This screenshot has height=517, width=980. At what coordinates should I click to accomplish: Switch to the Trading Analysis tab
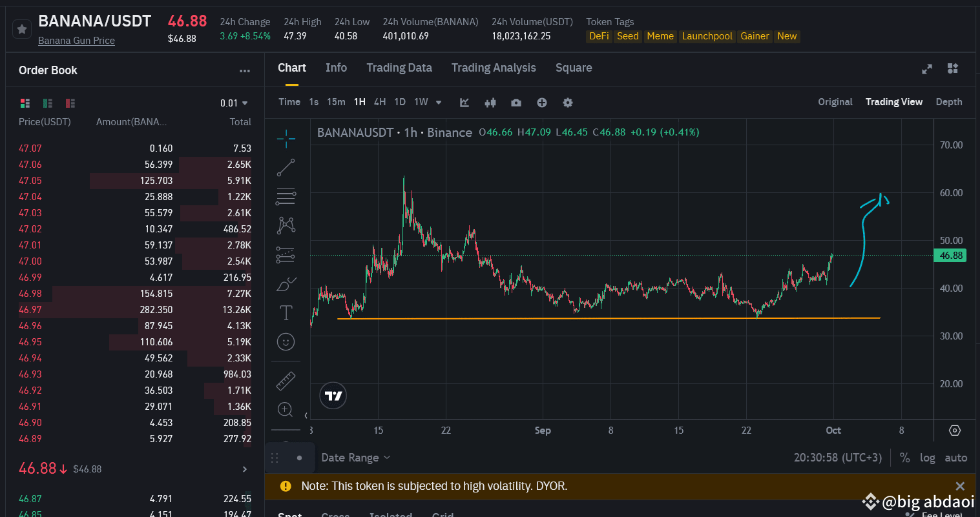(494, 67)
